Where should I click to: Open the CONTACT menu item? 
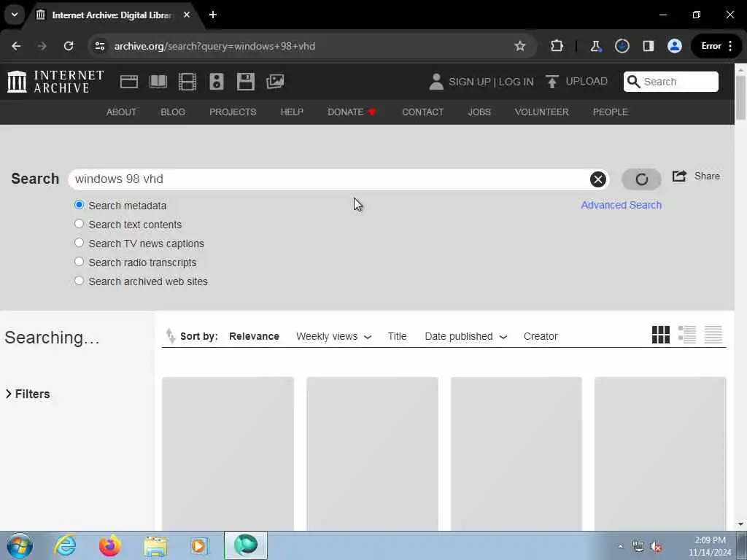coord(422,112)
